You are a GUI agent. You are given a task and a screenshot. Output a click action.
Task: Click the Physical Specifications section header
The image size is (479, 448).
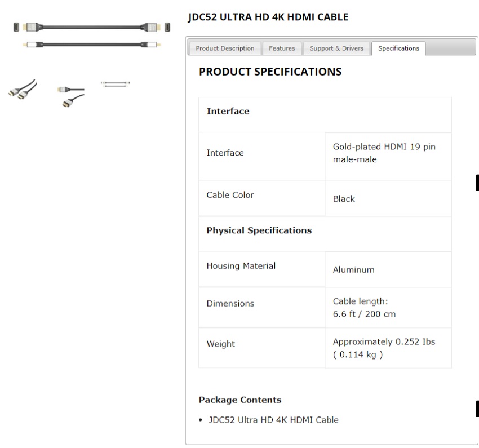[259, 230]
